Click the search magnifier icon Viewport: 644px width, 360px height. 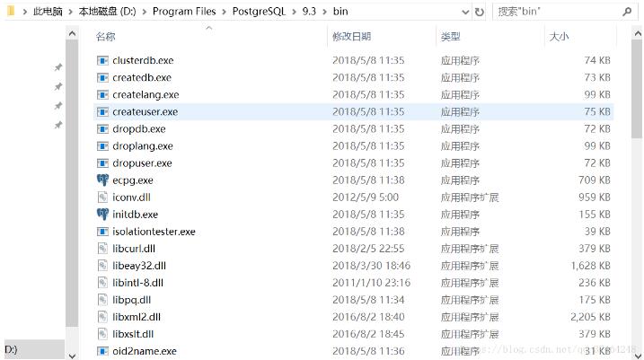coord(627,12)
